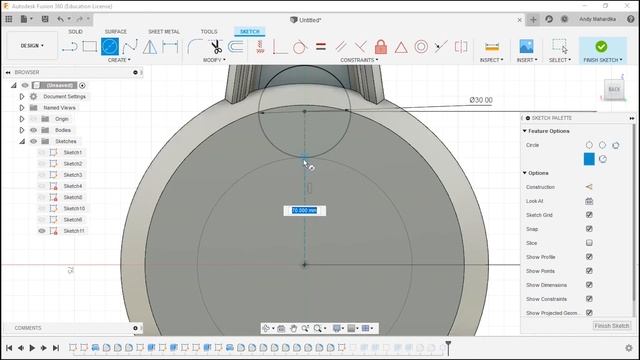This screenshot has height=360, width=640.
Task: Click the 70.000 mm dimension input
Action: (304, 210)
